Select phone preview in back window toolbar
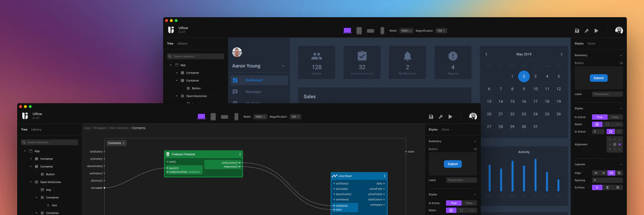The image size is (644, 215). (382, 31)
